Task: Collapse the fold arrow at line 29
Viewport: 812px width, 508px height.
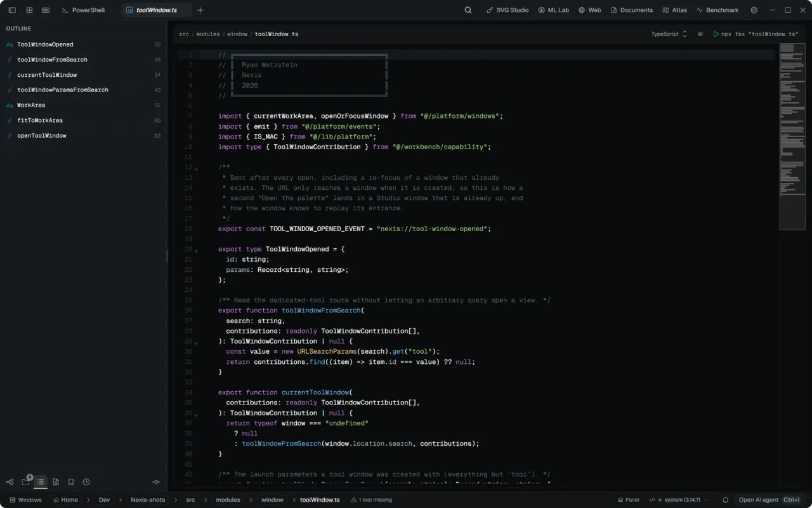Action: pyautogui.click(x=197, y=342)
